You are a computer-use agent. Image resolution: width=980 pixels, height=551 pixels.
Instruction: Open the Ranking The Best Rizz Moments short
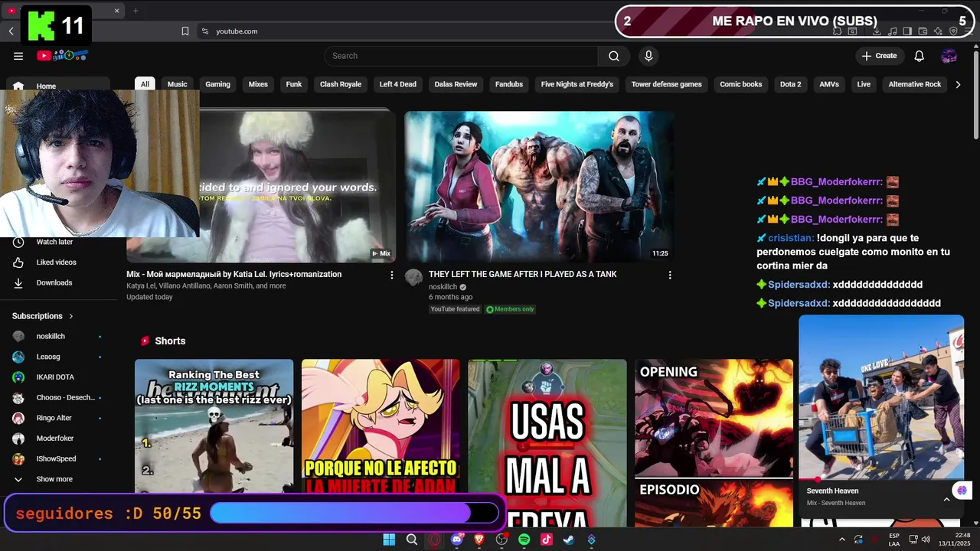[214, 426]
